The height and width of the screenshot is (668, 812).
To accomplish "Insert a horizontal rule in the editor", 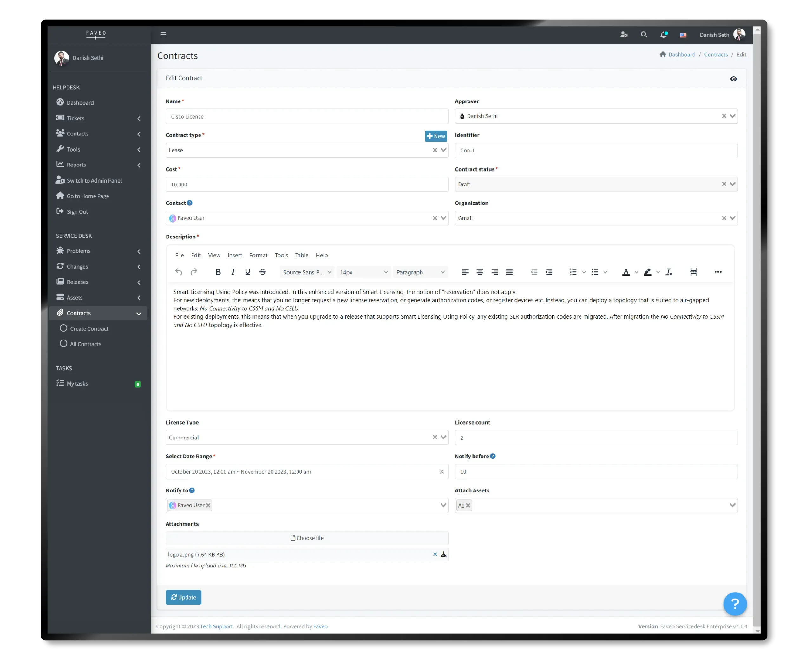I will 693,272.
